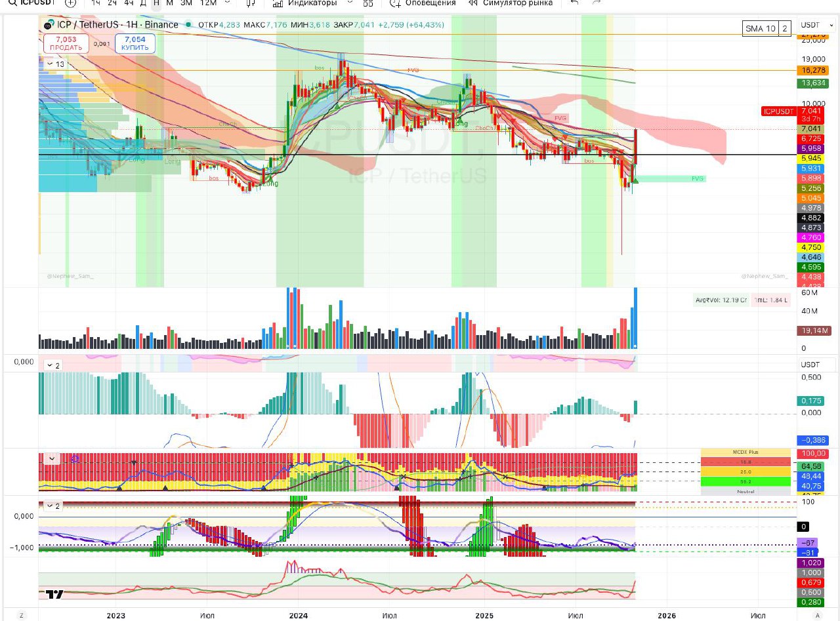Click the indicator templates grid icon
The height and width of the screenshot is (621, 840).
(368, 3)
